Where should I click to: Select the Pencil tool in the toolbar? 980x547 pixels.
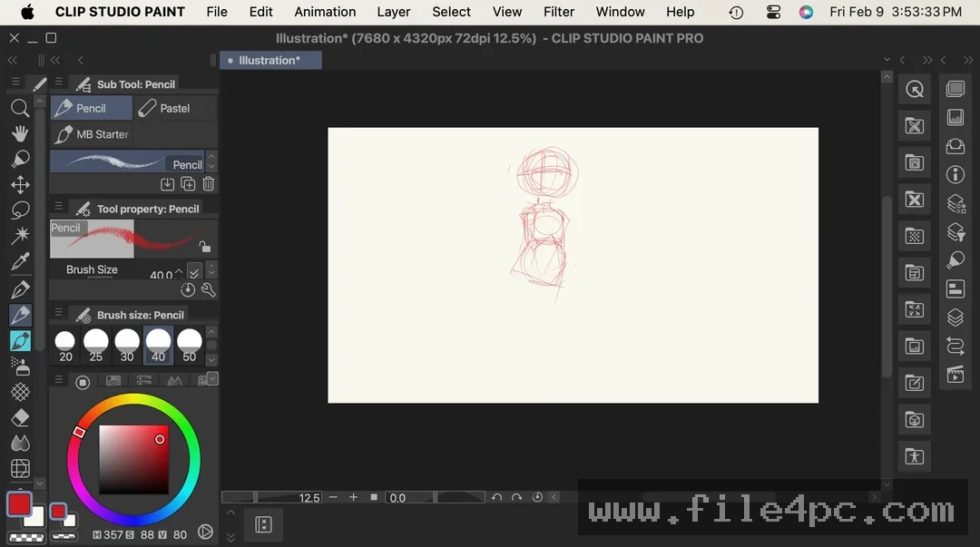(20, 315)
